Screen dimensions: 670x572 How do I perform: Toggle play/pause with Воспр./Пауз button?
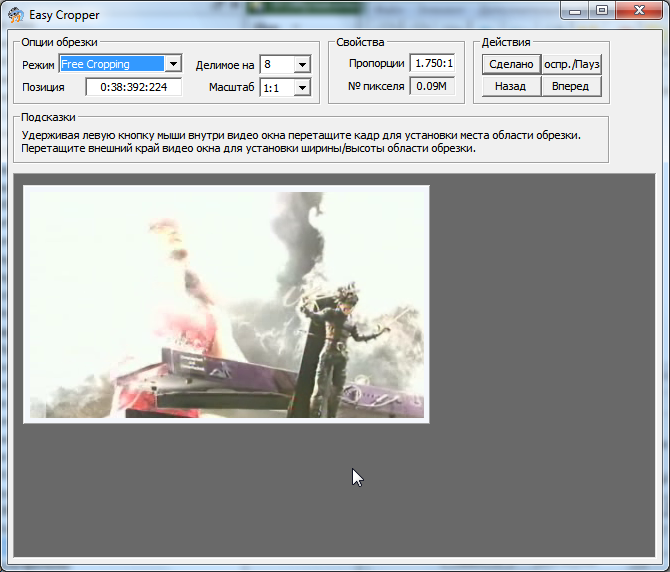click(572, 64)
